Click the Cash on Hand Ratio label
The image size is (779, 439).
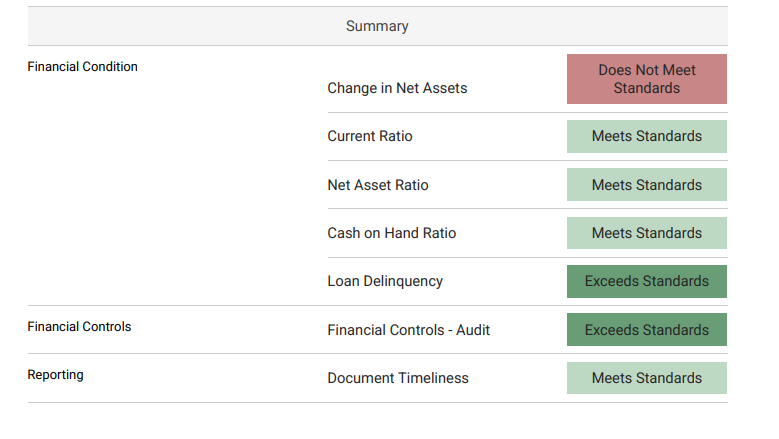[391, 233]
